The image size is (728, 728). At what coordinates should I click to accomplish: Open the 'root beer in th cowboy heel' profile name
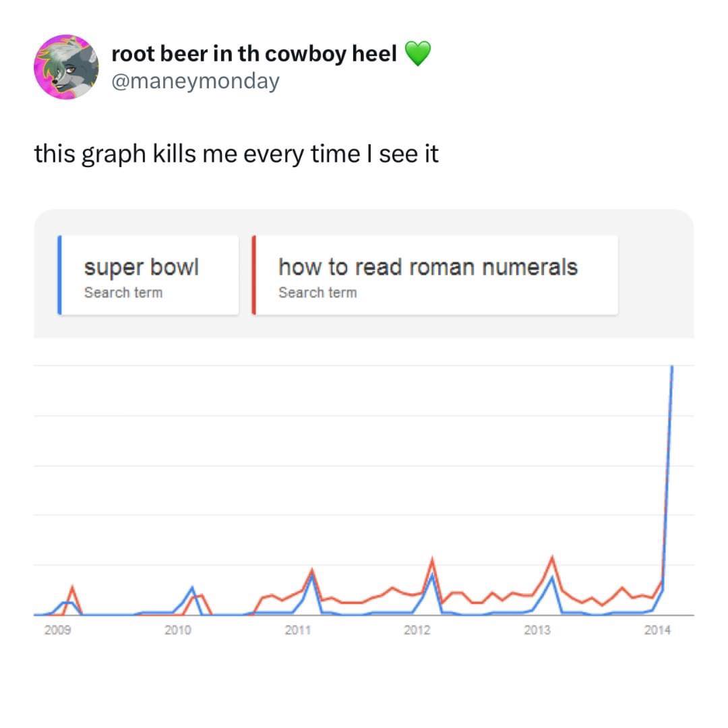(x=254, y=54)
